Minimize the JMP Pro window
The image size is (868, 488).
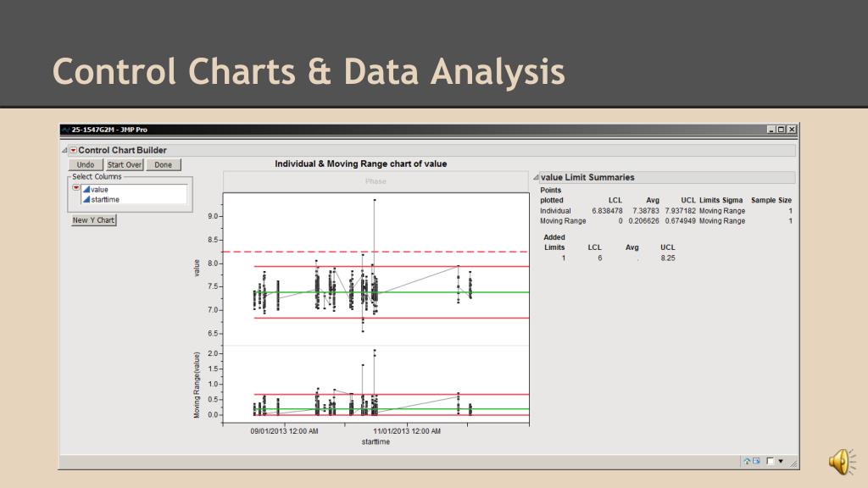tap(771, 130)
